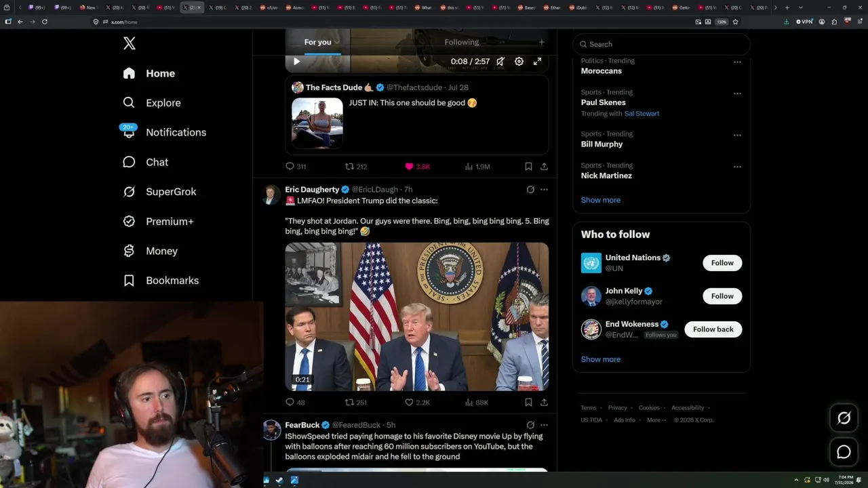This screenshot has width=868, height=488.
Task: Open the floating Grok button
Action: pyautogui.click(x=844, y=418)
